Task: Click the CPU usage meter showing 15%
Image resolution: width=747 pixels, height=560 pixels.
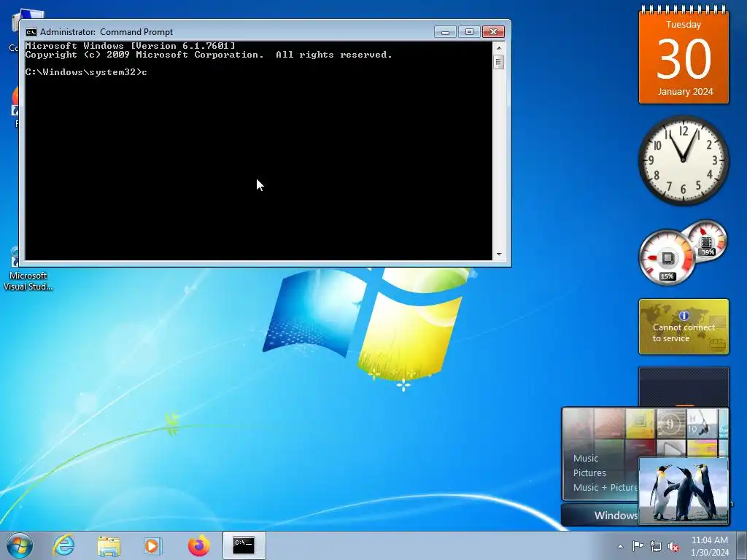Action: 666,258
